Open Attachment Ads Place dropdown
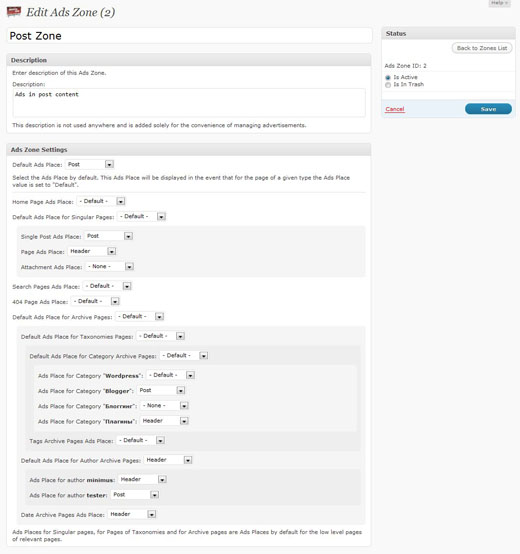 (110, 266)
